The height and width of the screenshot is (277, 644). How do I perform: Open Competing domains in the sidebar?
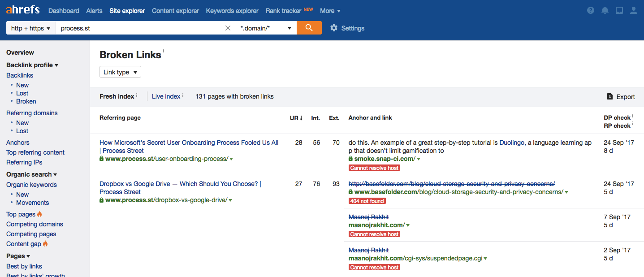[35, 224]
